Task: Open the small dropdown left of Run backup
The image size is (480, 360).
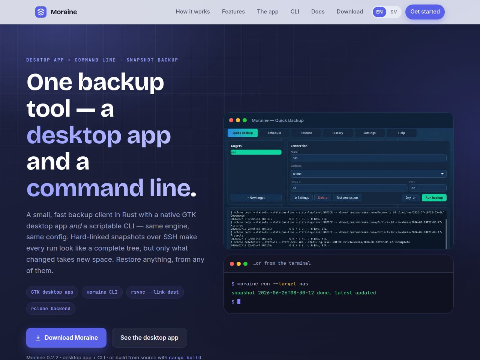Action: pos(411,198)
